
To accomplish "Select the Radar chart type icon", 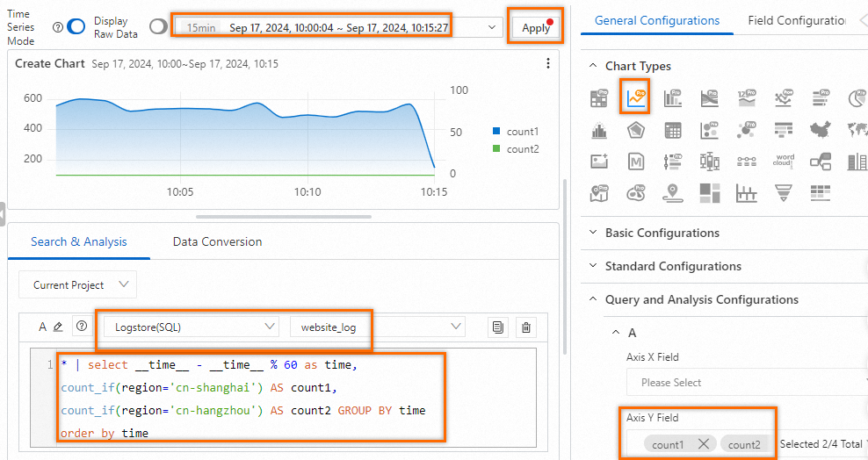I will point(635,131).
